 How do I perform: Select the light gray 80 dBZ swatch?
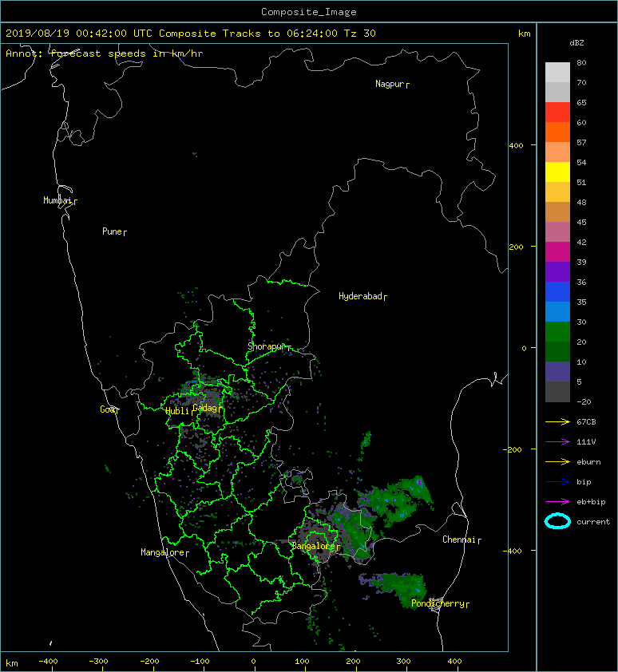tap(557, 72)
